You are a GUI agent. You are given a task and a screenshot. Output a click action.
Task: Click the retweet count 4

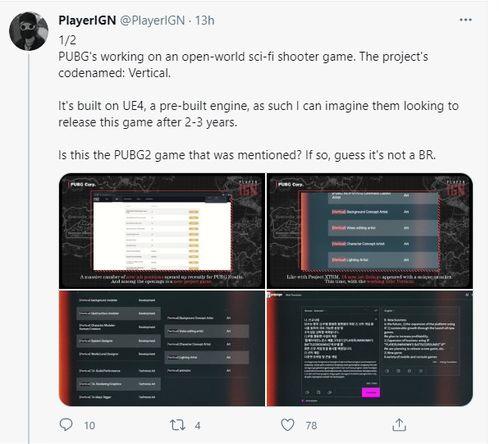tap(198, 426)
